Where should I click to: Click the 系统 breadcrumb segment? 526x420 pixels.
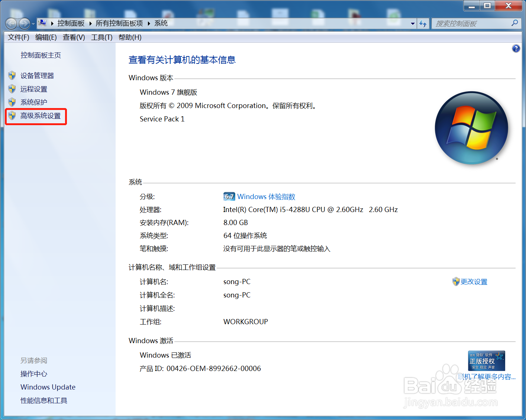coord(161,23)
